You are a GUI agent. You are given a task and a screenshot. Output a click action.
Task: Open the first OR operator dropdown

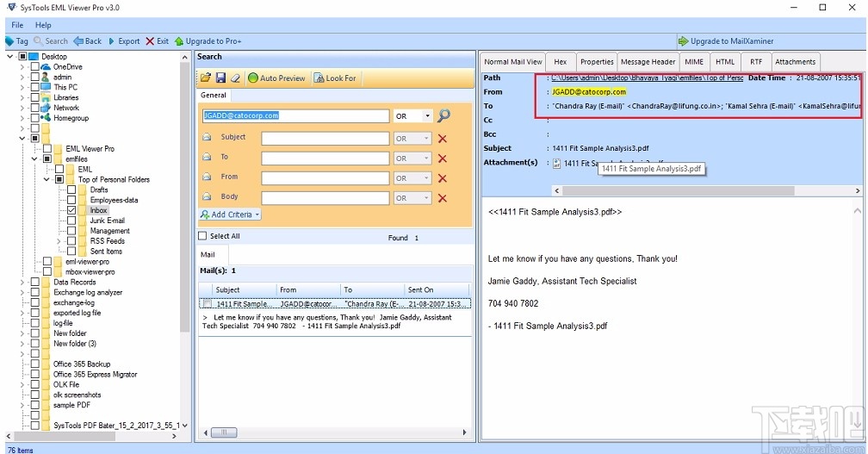click(x=427, y=116)
